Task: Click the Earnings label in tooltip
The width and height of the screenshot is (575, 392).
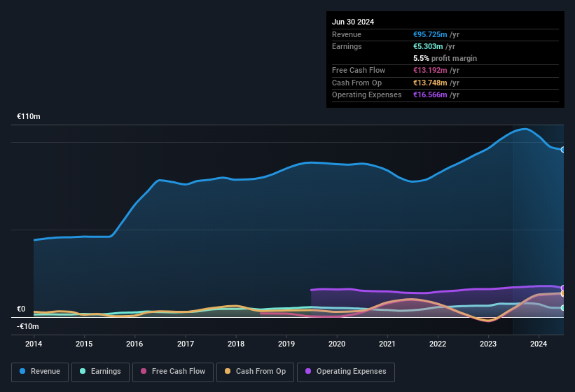Action: 347,46
